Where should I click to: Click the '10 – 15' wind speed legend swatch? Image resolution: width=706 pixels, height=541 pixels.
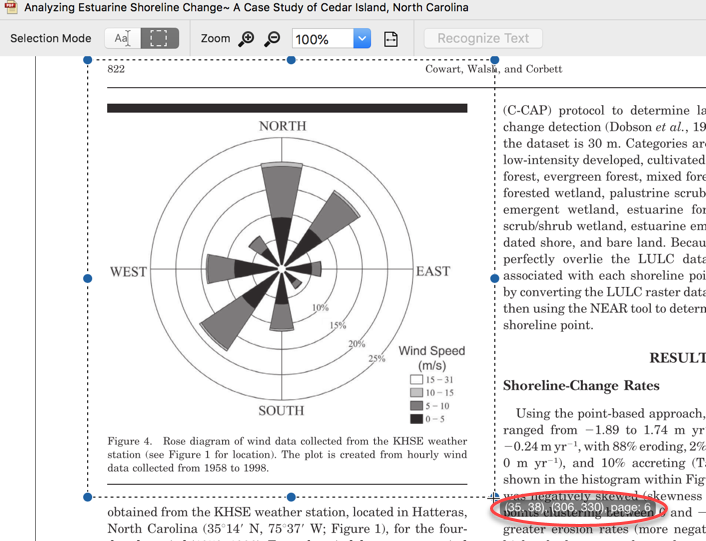[416, 392]
